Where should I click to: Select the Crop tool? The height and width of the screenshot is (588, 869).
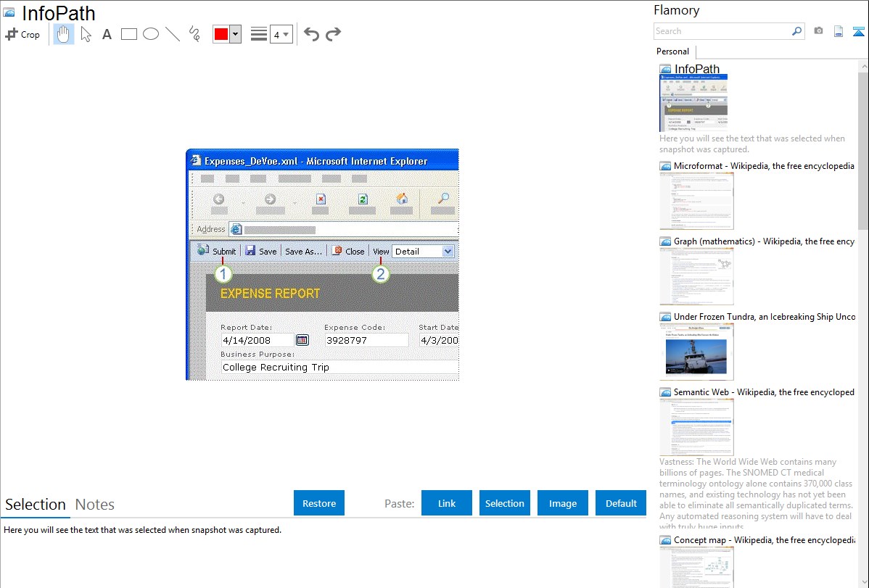coord(22,34)
